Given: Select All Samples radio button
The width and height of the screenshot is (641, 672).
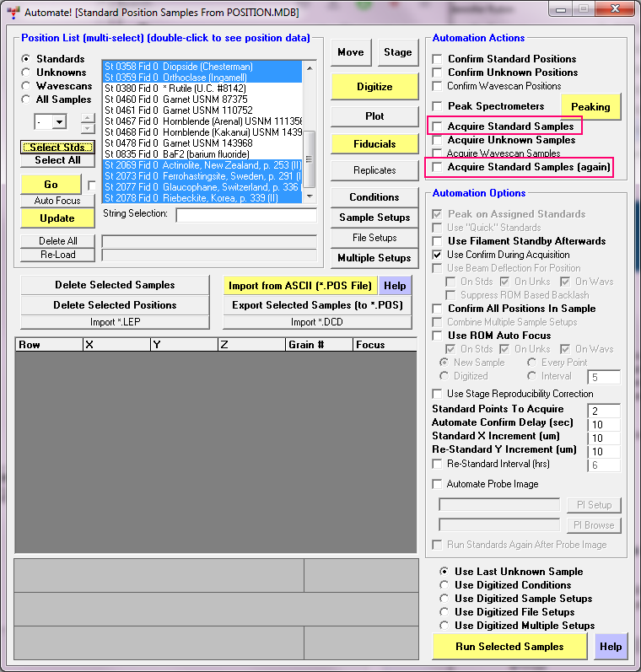Looking at the screenshot, I should click(x=26, y=99).
